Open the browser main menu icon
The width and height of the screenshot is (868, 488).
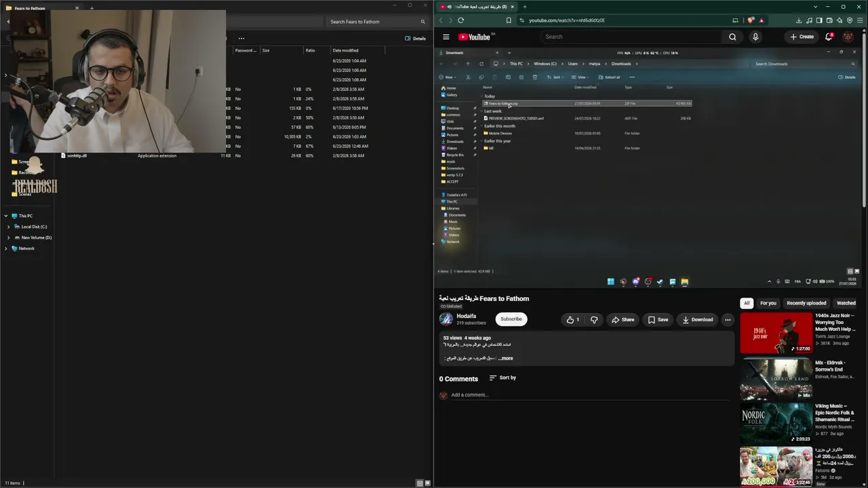860,20
